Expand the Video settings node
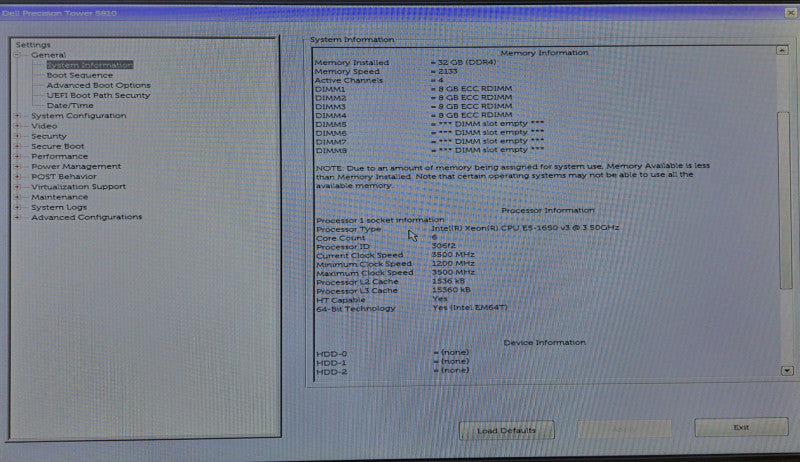This screenshot has width=800, height=462. pyautogui.click(x=17, y=126)
